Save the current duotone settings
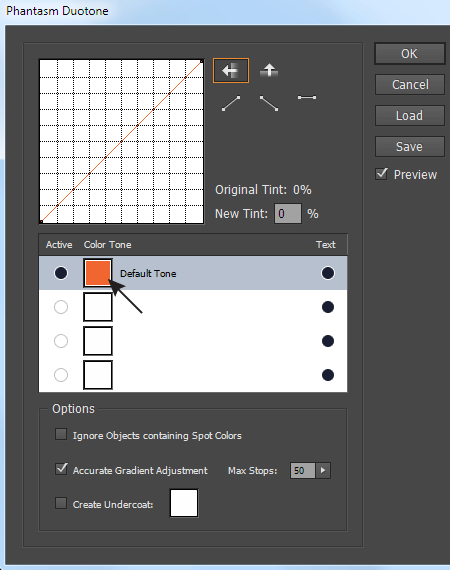450x570 pixels. pyautogui.click(x=410, y=146)
